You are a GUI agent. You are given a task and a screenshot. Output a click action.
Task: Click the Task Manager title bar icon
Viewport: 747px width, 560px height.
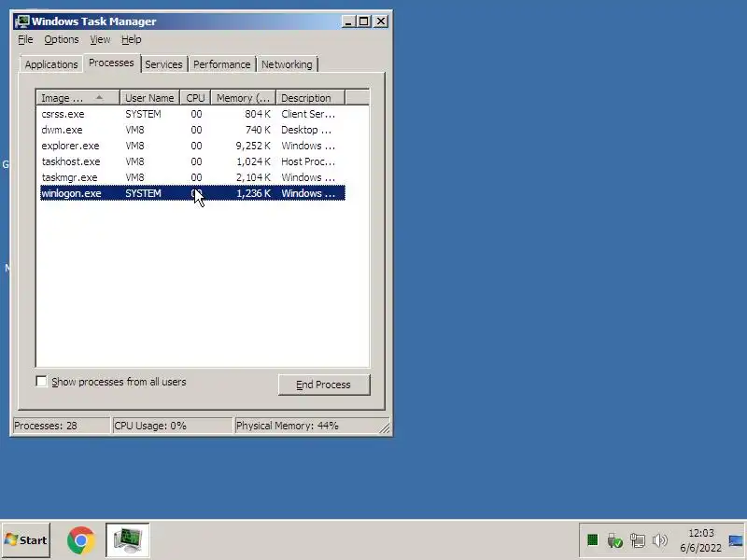pos(21,21)
